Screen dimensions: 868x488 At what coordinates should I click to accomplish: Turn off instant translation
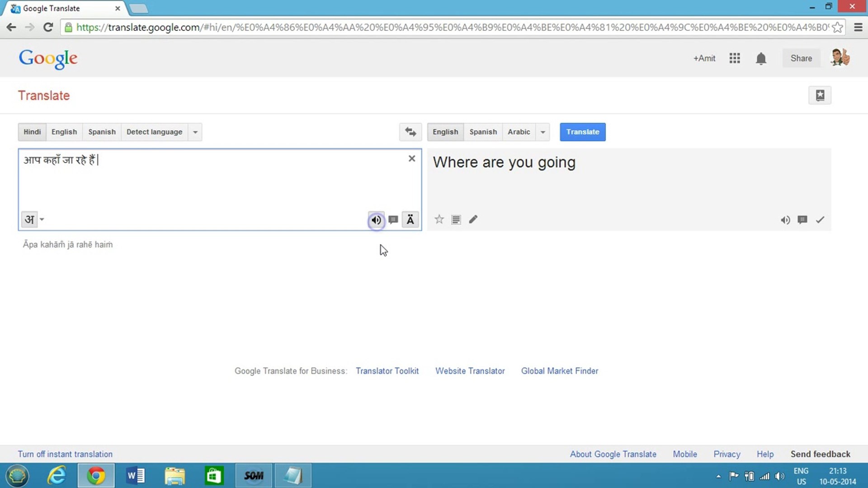coord(65,454)
